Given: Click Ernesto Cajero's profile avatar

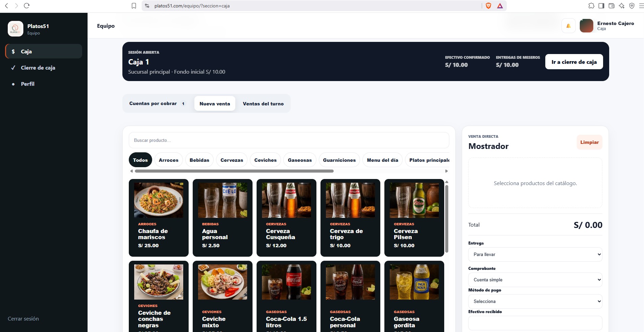Looking at the screenshot, I should tap(587, 26).
